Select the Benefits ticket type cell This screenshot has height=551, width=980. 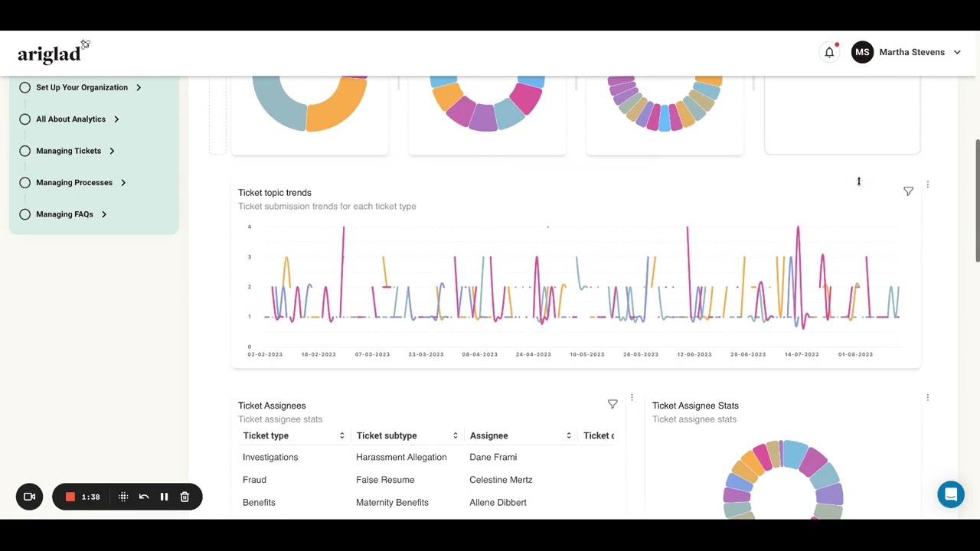[x=259, y=503]
